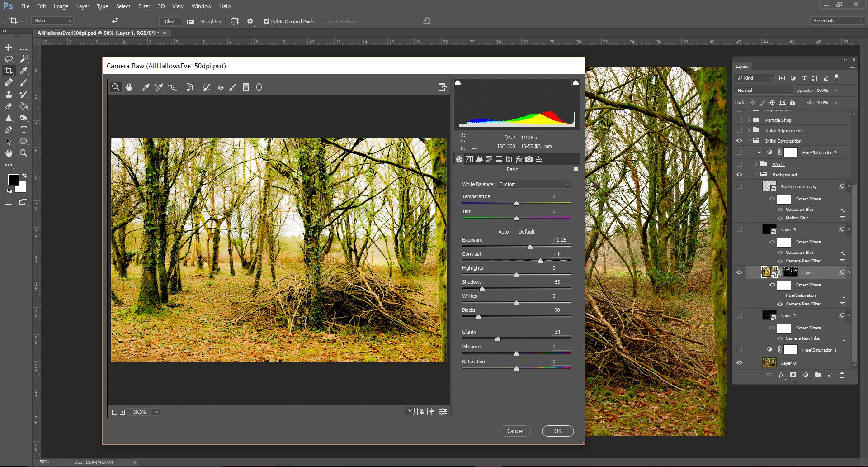Viewport: 868px width, 467px height.
Task: Click the Add layer mask icon in Layers panel
Action: pyautogui.click(x=793, y=375)
